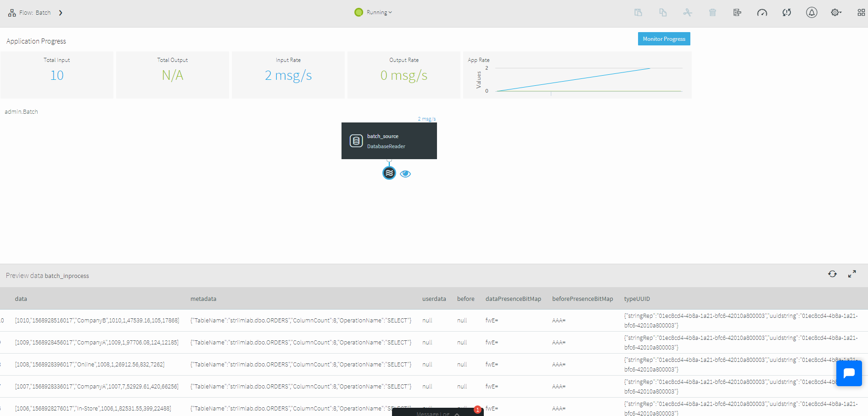The image size is (868, 416).
Task: Expand the preview panel to fullscreen
Action: tap(852, 274)
